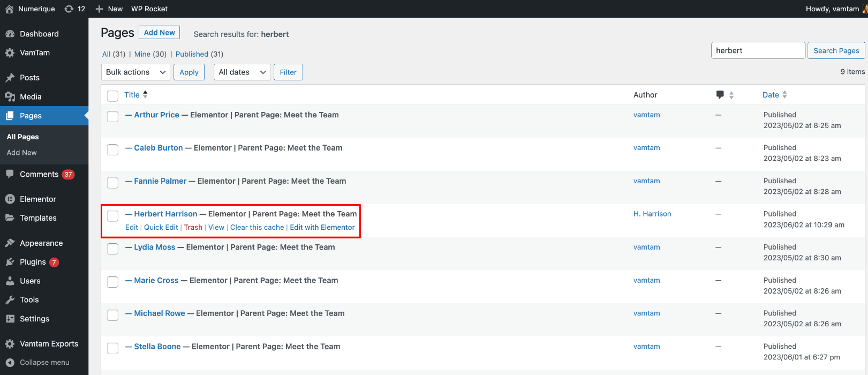Screen dimensions: 868x375
Task: Check the Stella Boone row checkbox
Action: [x=112, y=348]
